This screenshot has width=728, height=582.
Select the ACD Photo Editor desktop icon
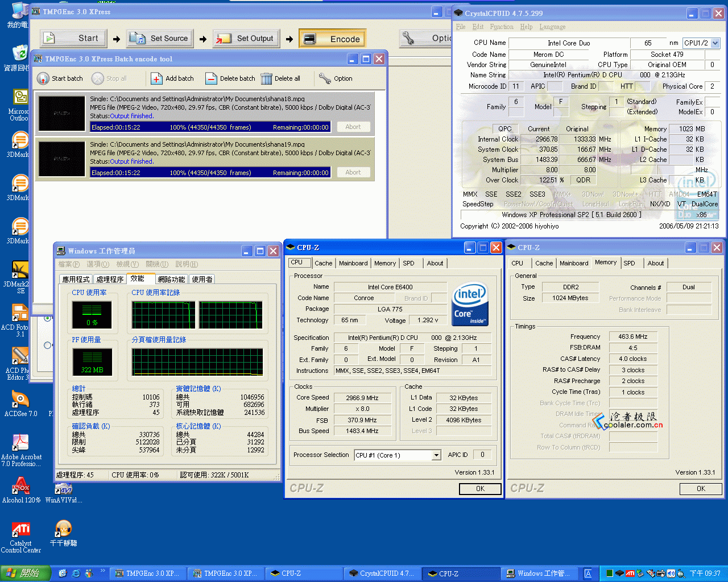click(x=17, y=364)
